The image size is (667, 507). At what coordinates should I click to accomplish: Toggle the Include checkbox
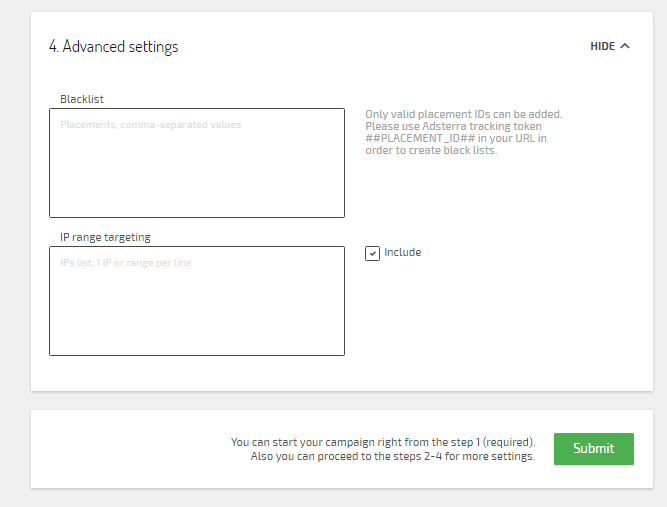372,254
